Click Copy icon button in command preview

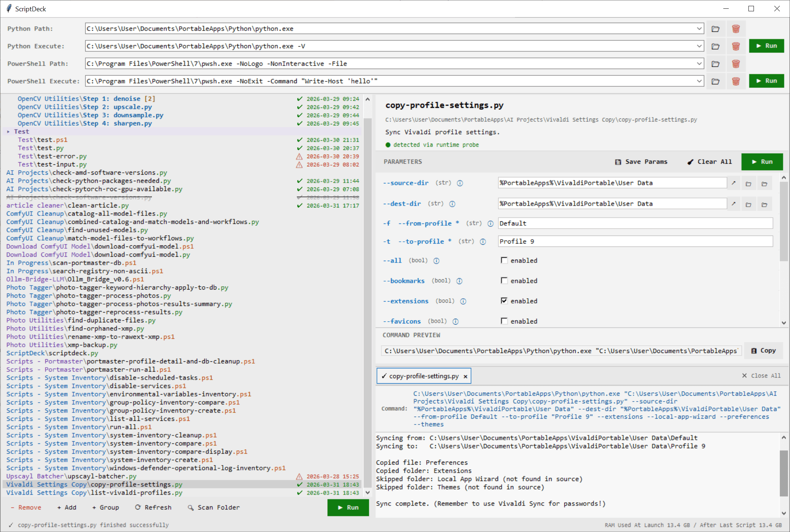click(763, 350)
